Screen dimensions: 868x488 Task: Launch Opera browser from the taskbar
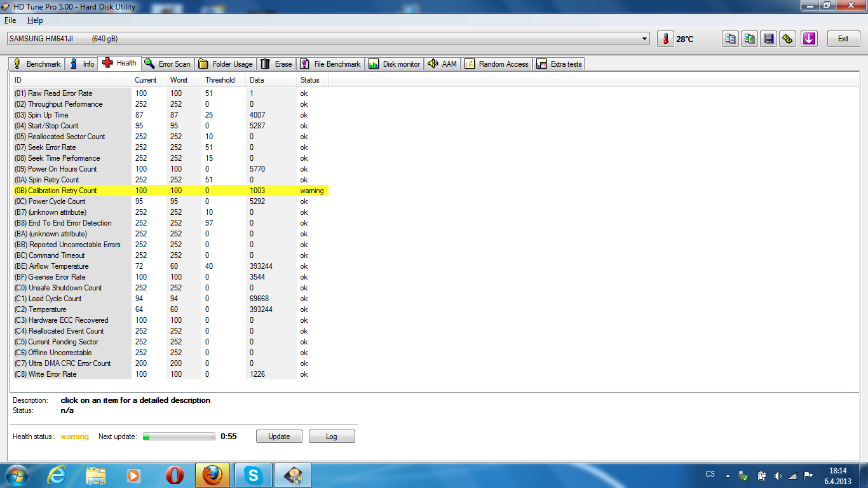pyautogui.click(x=174, y=475)
